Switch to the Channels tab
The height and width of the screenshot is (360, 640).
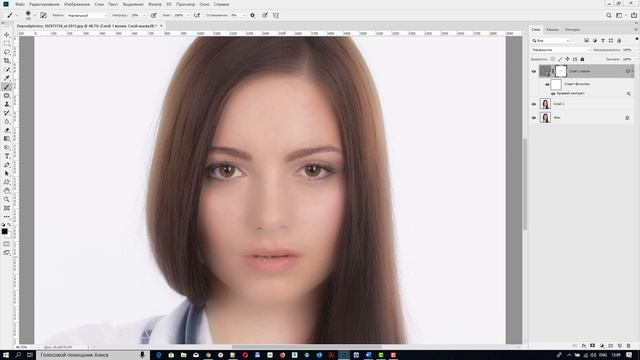point(552,30)
